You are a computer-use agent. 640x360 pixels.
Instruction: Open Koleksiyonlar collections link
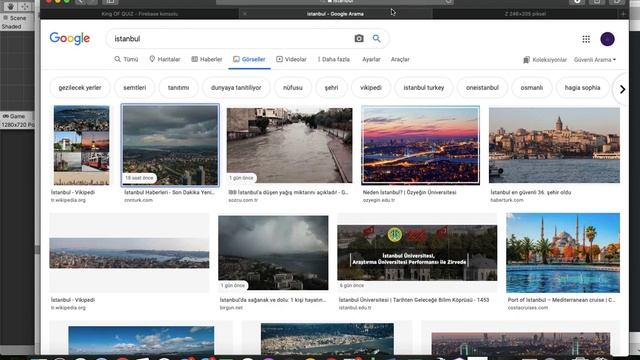point(545,60)
